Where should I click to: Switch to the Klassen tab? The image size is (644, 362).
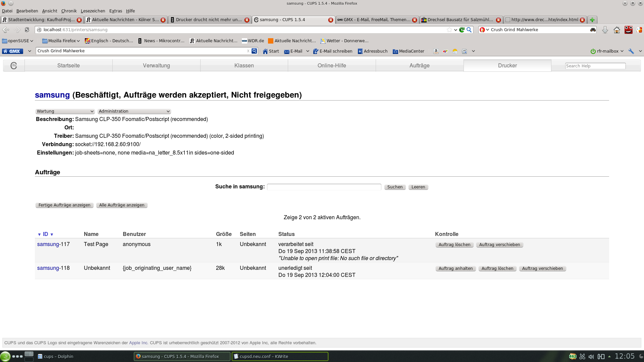tap(244, 66)
